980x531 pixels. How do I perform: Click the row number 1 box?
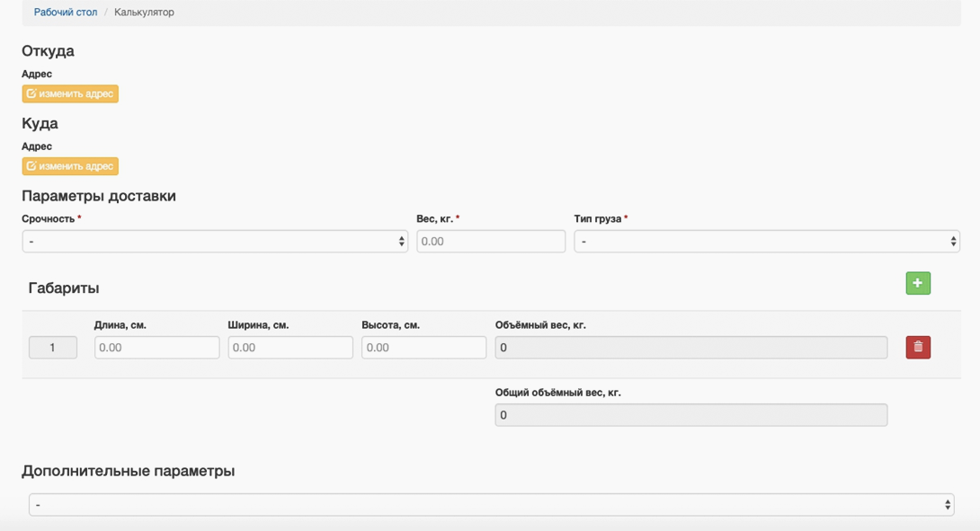[x=53, y=348]
